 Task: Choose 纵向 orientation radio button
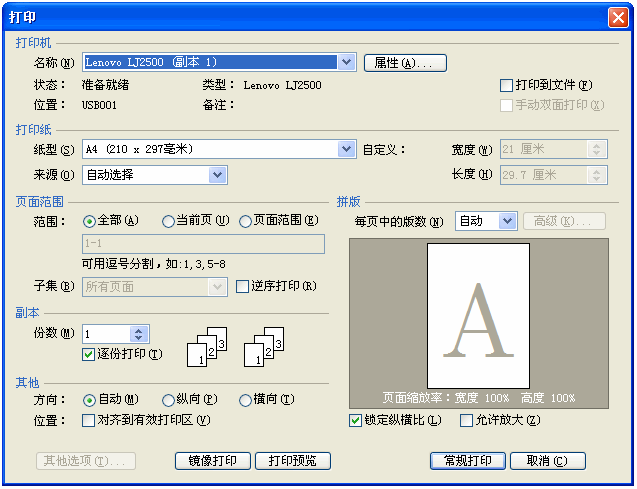pyautogui.click(x=166, y=400)
